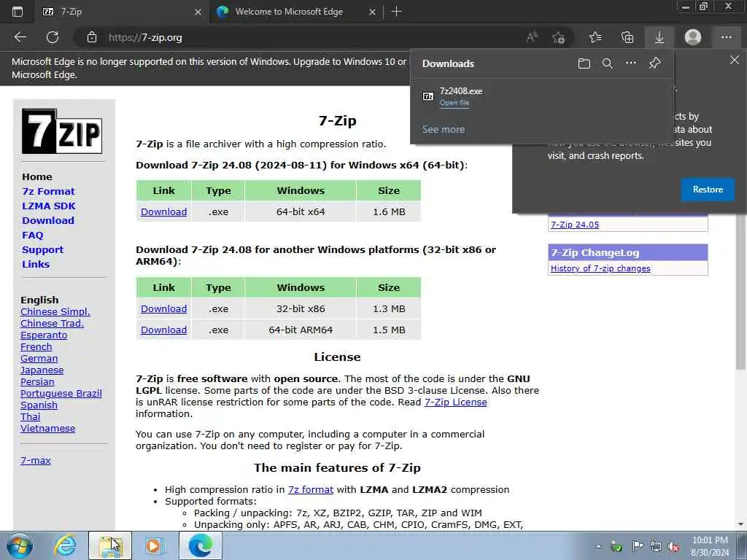Viewport: 747px width, 560px height.
Task: Open Read aloud icon in address bar
Action: pos(532,37)
